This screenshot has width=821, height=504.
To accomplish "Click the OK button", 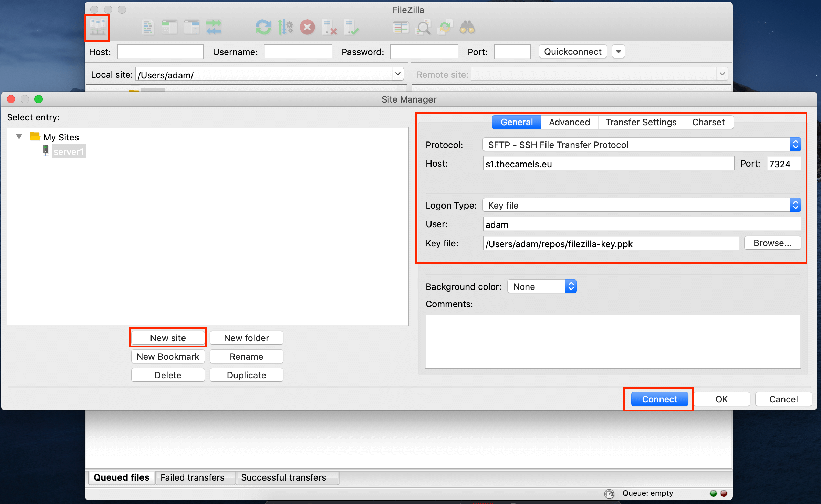I will [x=721, y=399].
